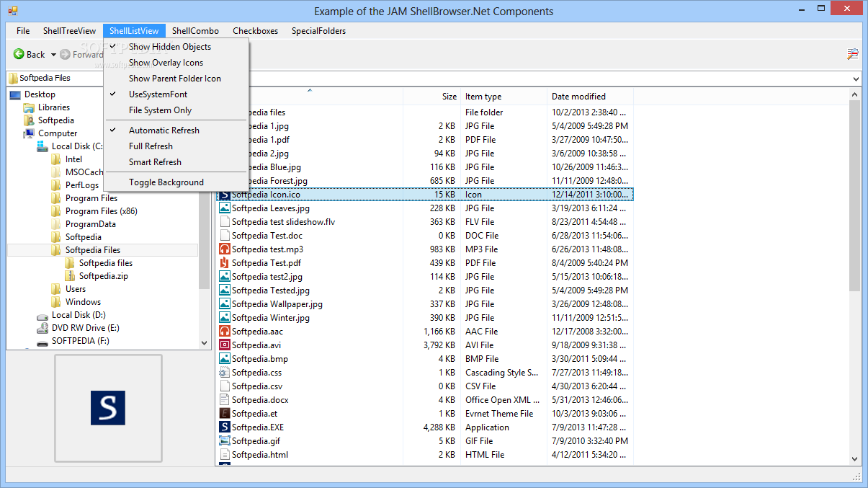The height and width of the screenshot is (488, 868).
Task: Click the DVD RW Drive (E:) icon
Action: coord(42,328)
